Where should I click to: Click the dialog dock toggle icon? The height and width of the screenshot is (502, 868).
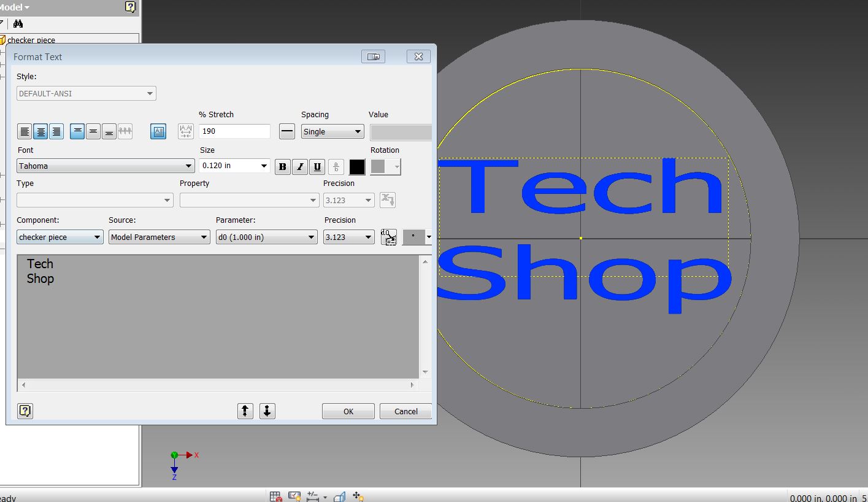pos(373,56)
